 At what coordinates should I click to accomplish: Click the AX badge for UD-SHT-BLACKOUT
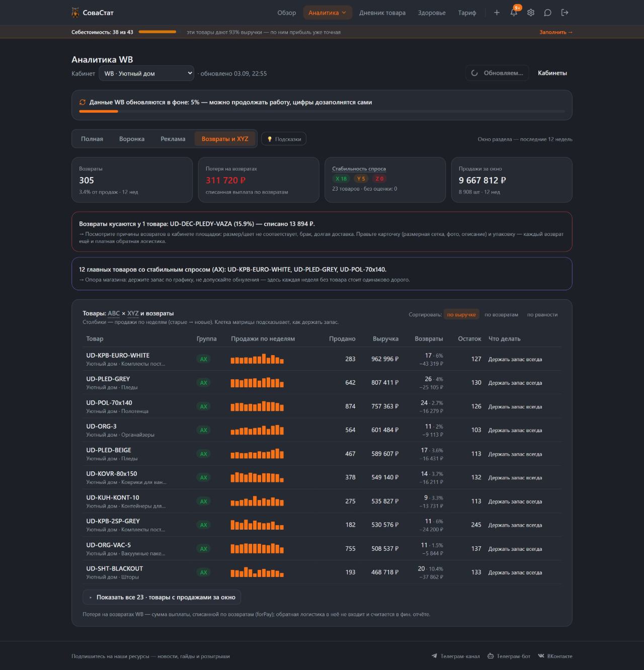pyautogui.click(x=204, y=572)
